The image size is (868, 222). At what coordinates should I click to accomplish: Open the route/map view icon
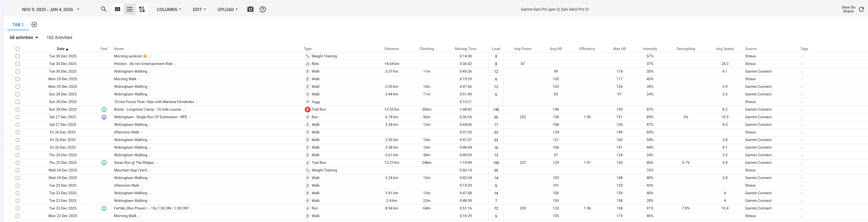142,10
